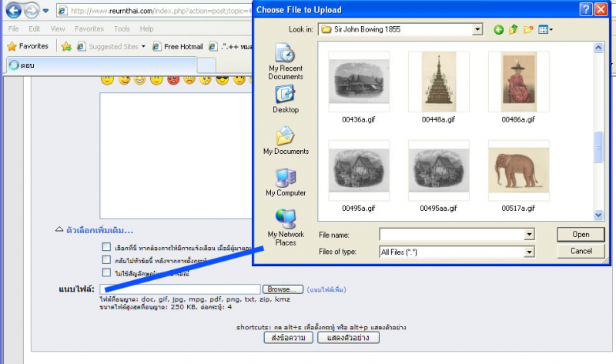616x364 pixels.
Task: Open My Network Places shortcut
Action: 286,226
